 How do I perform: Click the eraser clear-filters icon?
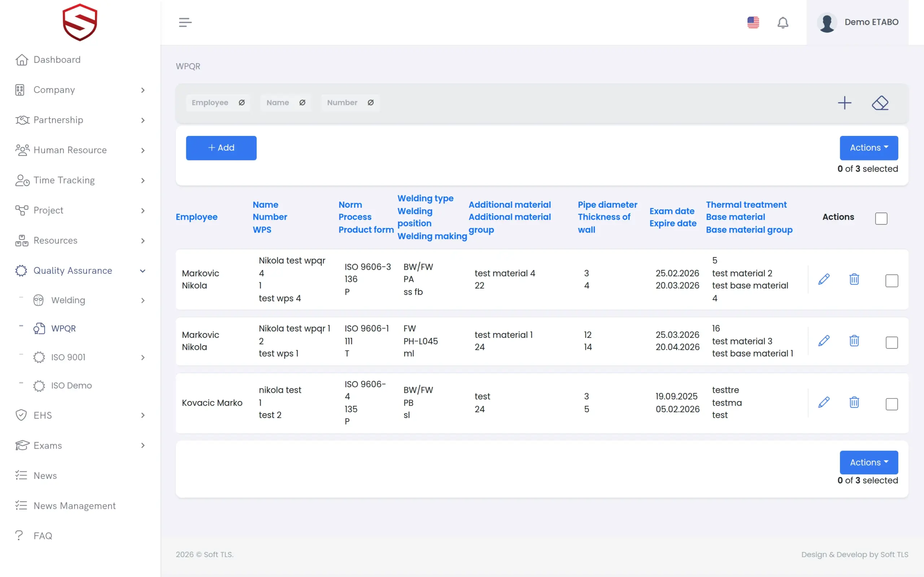pyautogui.click(x=880, y=103)
